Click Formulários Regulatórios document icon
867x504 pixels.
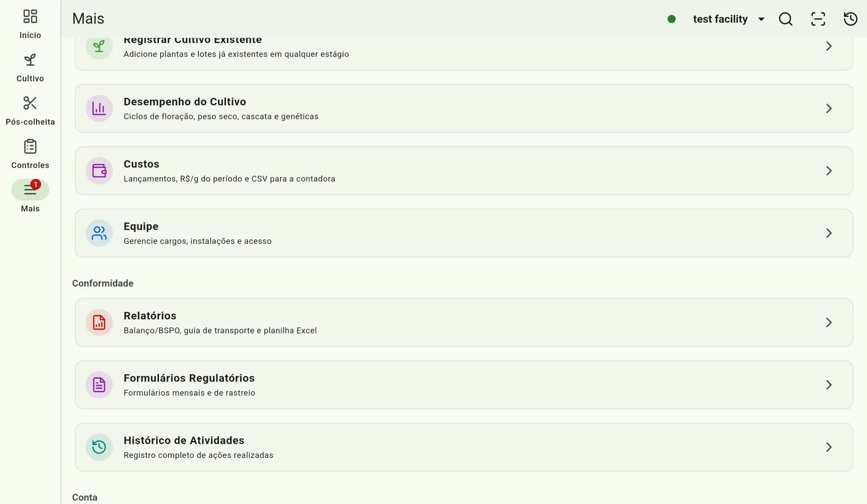[x=99, y=385]
